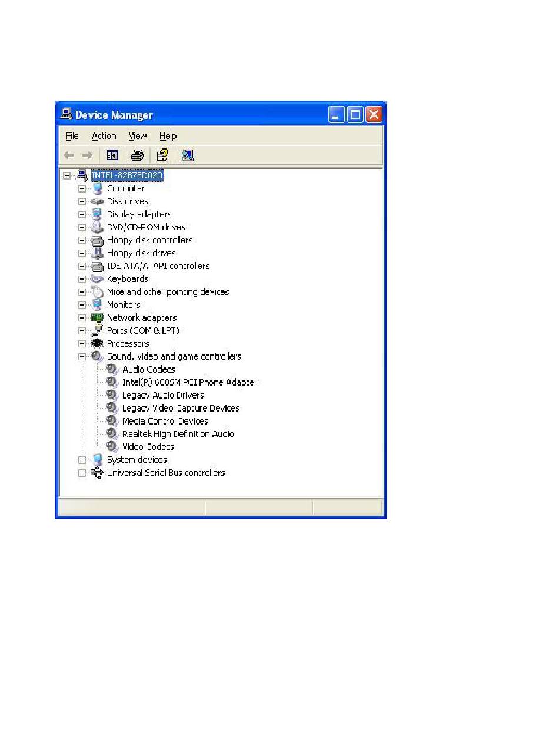The image size is (559, 756).
Task: Select Legacy Video Capture Devices entry
Action: pyautogui.click(x=181, y=409)
